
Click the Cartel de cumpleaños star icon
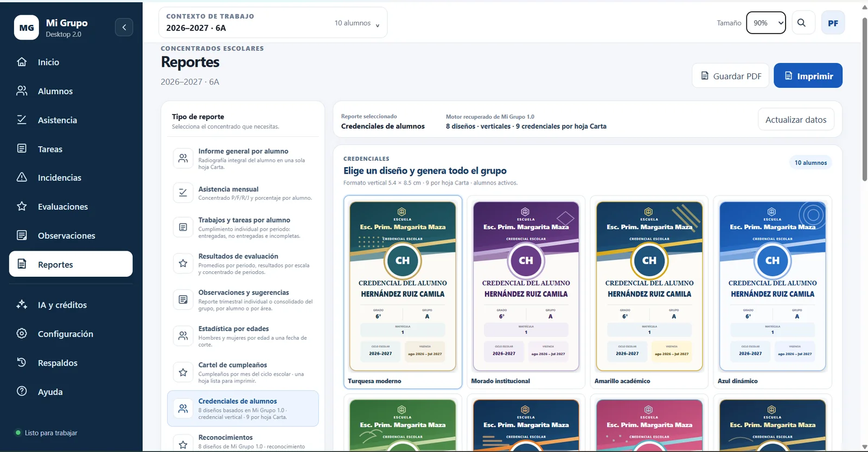[x=183, y=372]
